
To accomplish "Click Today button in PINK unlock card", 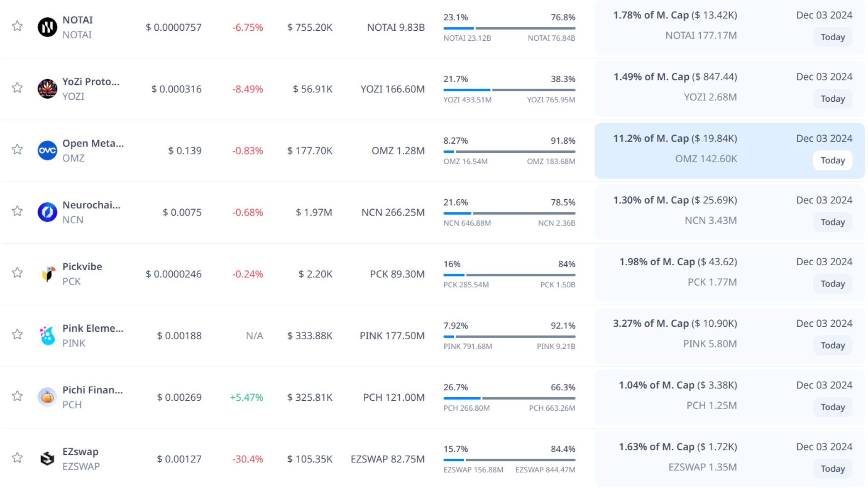I will (x=832, y=345).
